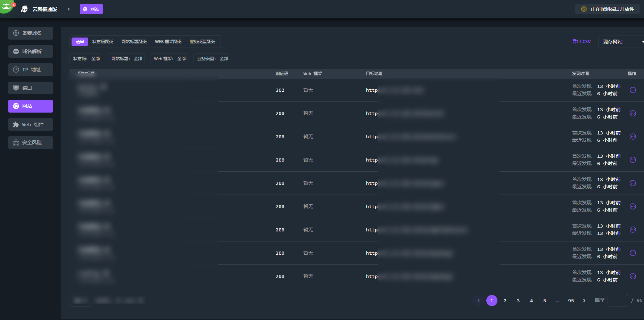
Task: Open the 备案域名 sidebar section
Action: (x=31, y=33)
